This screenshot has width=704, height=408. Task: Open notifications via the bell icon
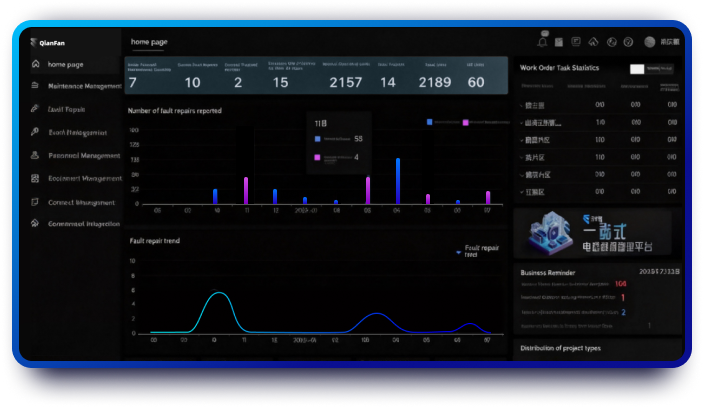[x=542, y=42]
